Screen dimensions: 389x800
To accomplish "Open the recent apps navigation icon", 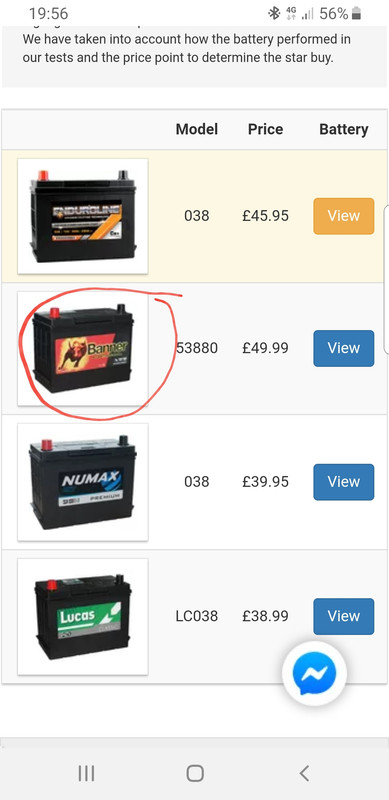I will 86,773.
